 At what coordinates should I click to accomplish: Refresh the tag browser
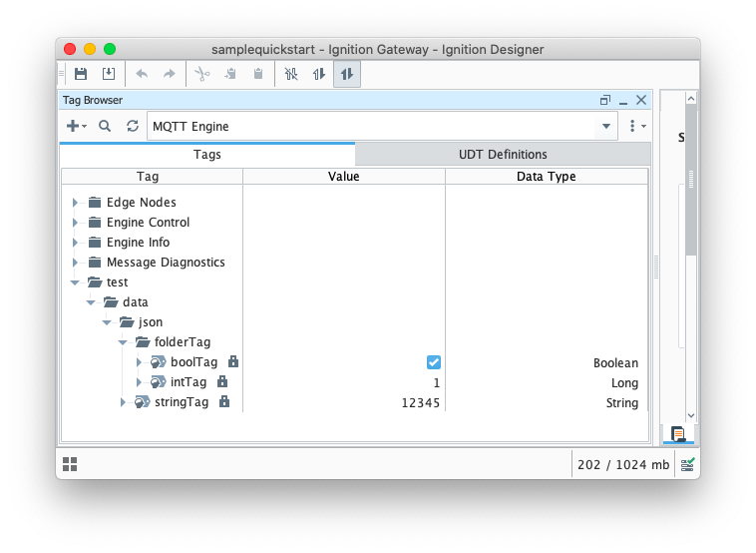tap(133, 126)
